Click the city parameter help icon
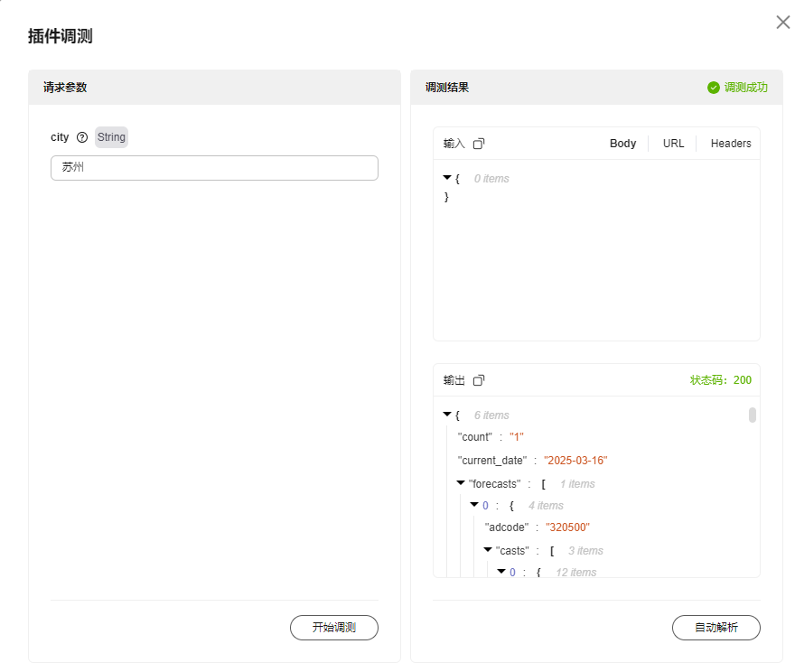 coord(82,137)
